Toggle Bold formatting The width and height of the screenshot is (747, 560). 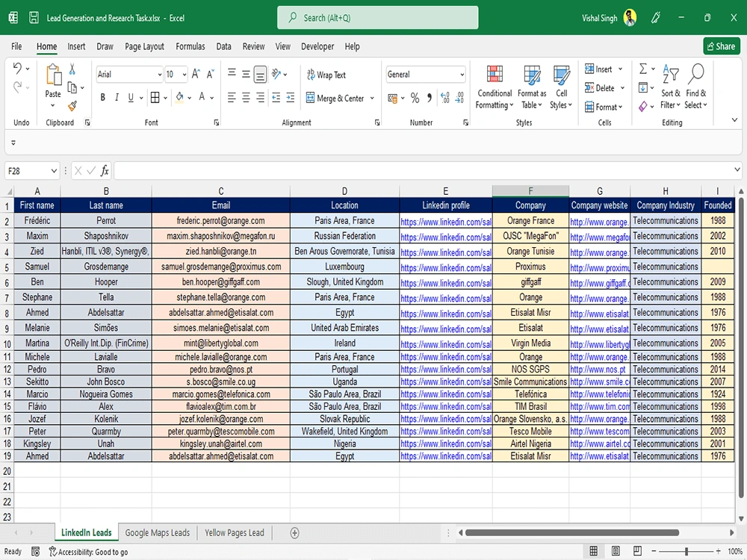[x=102, y=98]
